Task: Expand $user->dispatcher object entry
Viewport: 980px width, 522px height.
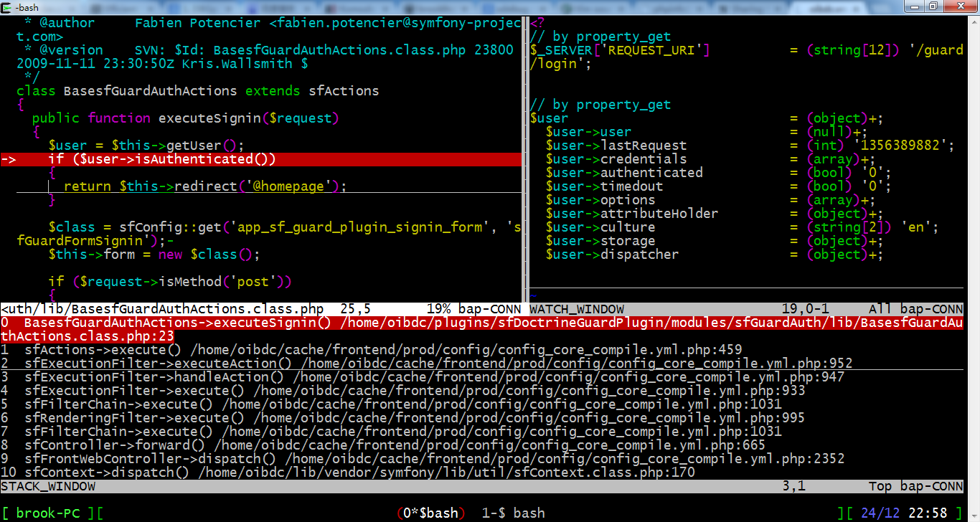Action: pos(715,255)
